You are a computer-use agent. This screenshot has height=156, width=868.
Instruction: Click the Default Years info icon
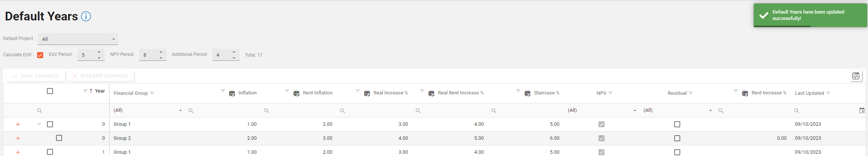coord(86,17)
